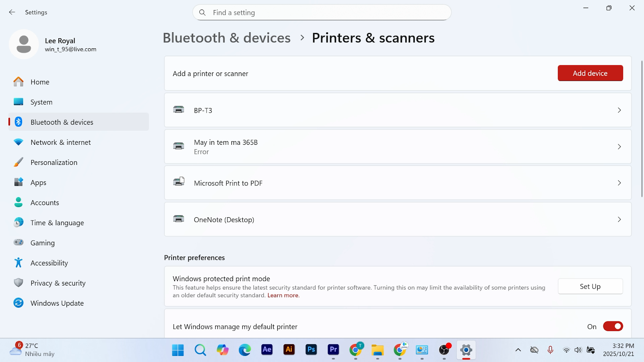Open the Windows Start menu
The height and width of the screenshot is (362, 644).
pos(178,350)
